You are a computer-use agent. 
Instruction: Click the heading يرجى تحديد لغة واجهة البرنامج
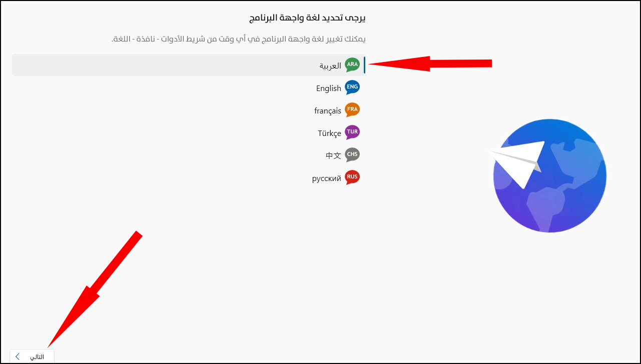click(x=307, y=18)
